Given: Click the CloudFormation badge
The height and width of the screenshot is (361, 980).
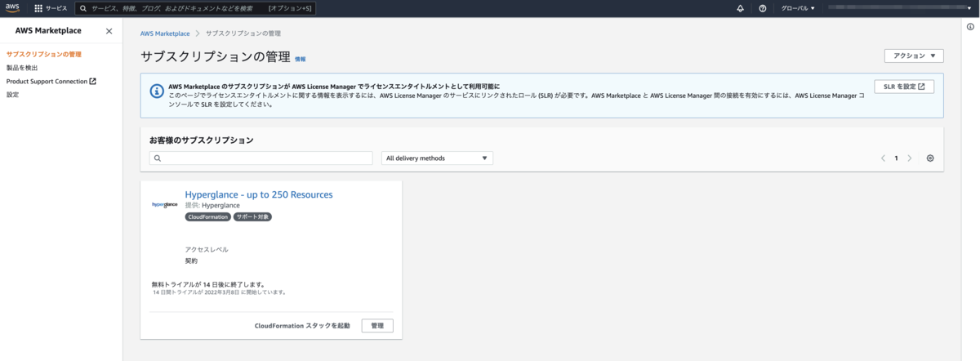Looking at the screenshot, I should tap(207, 217).
